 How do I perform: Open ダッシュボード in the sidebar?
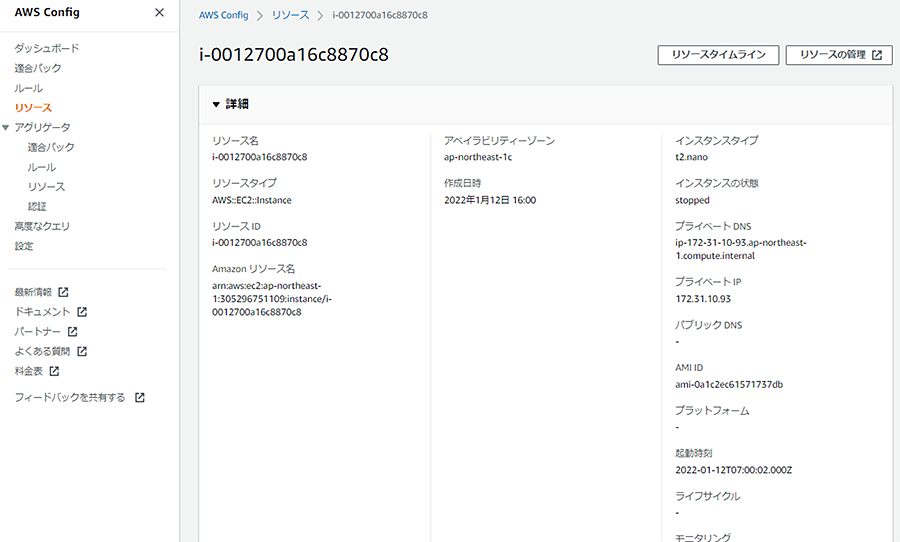(x=47, y=48)
